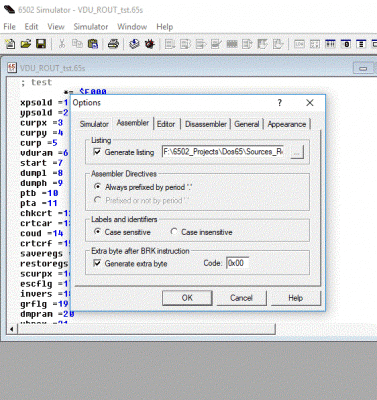Click the 'dumpl =8' line
377x400 pixels.
[41, 173]
